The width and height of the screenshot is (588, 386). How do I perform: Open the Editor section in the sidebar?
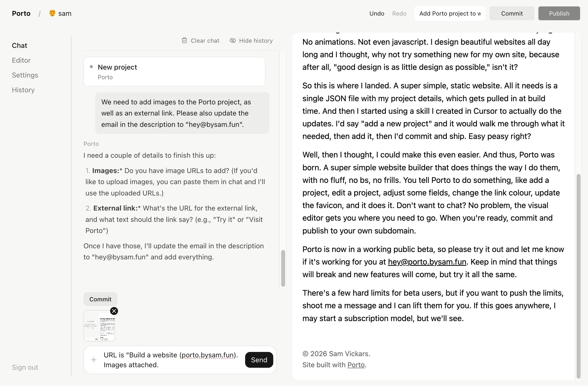point(21,60)
